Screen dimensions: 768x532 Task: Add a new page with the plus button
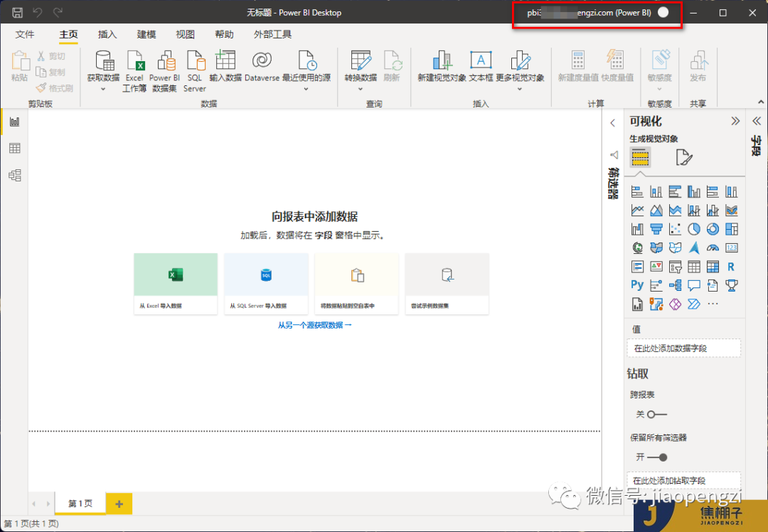pos(119,504)
